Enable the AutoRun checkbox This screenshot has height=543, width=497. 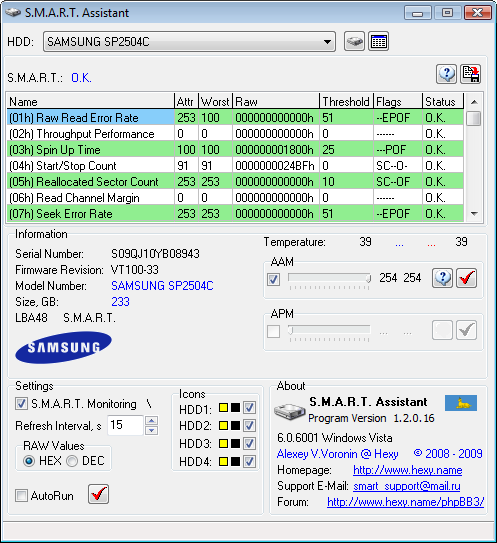click(21, 496)
